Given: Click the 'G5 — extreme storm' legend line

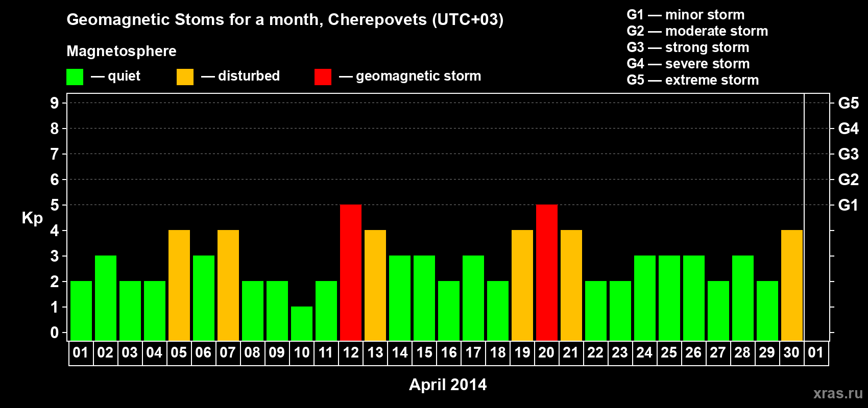Looking at the screenshot, I should tap(693, 80).
